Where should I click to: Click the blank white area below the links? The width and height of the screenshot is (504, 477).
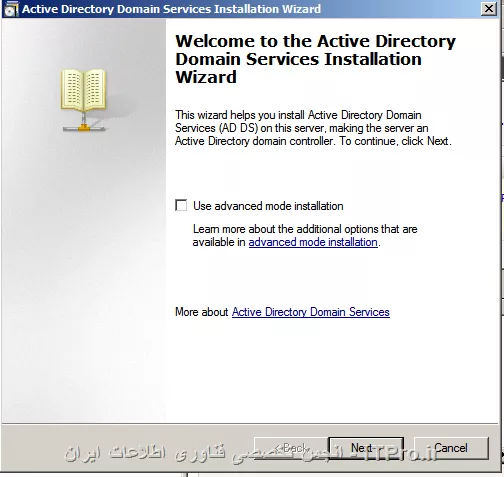coord(332,370)
